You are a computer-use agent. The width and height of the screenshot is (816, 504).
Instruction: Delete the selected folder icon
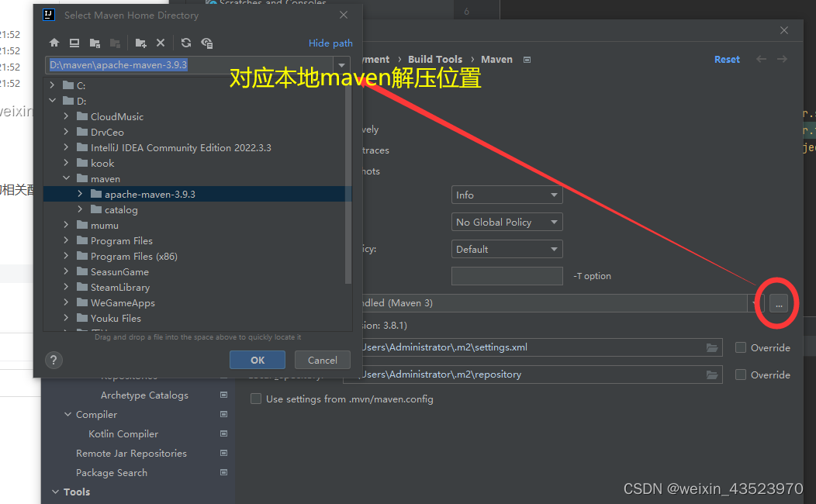[x=161, y=43]
